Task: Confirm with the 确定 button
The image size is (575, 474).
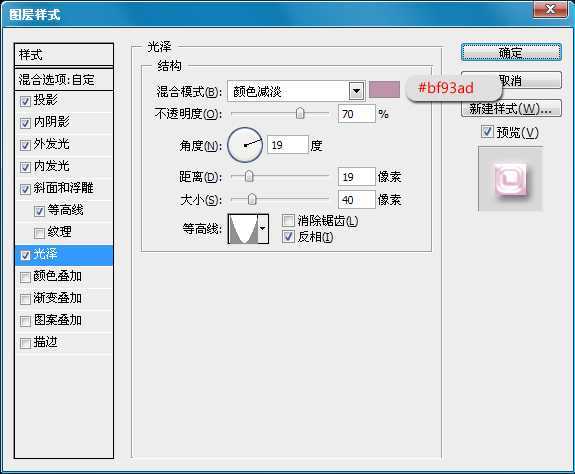Action: click(x=511, y=52)
